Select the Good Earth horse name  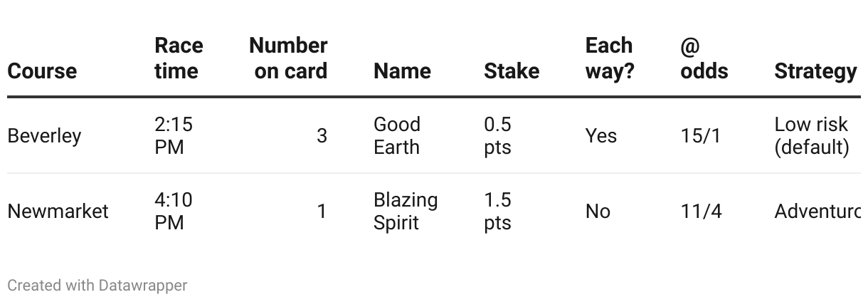tap(397, 136)
